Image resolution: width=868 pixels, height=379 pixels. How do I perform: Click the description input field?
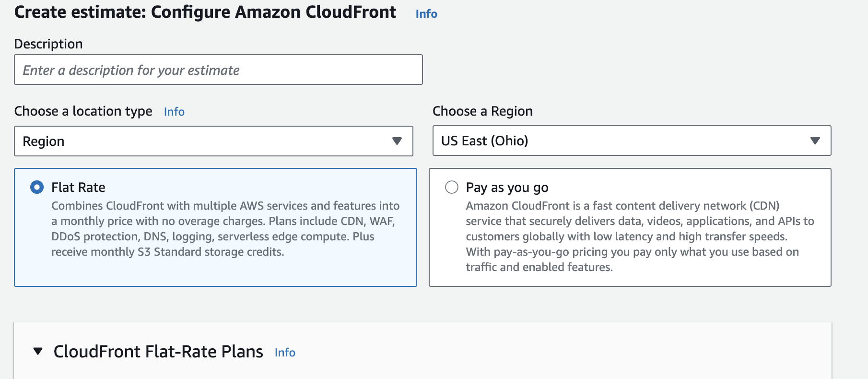click(x=218, y=70)
